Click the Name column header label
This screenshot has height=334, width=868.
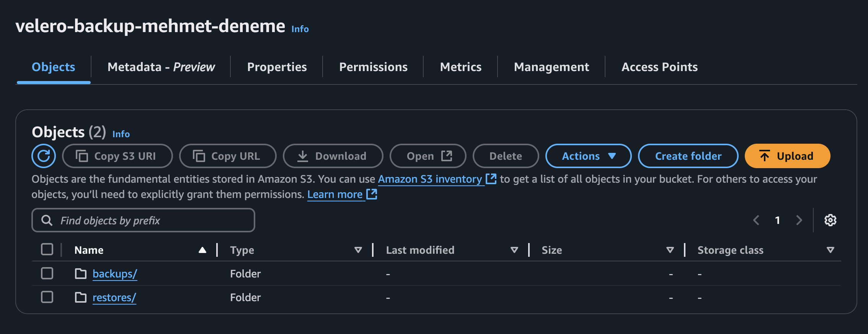tap(89, 250)
